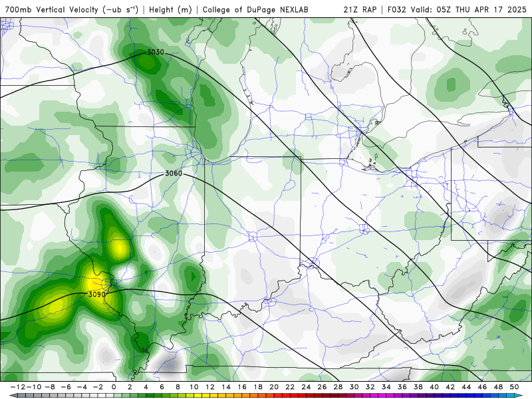This screenshot has width=532, height=399.
Task: Click the 36 tick label on the color scale
Action: click(402, 387)
